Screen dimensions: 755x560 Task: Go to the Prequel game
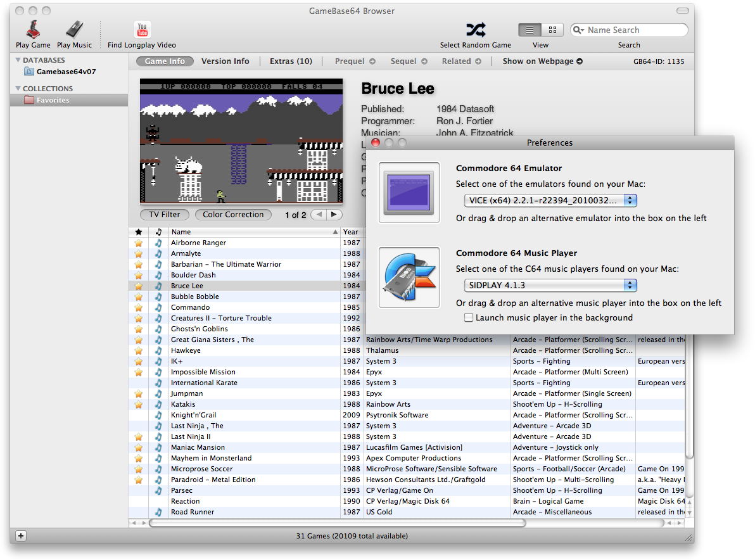355,61
